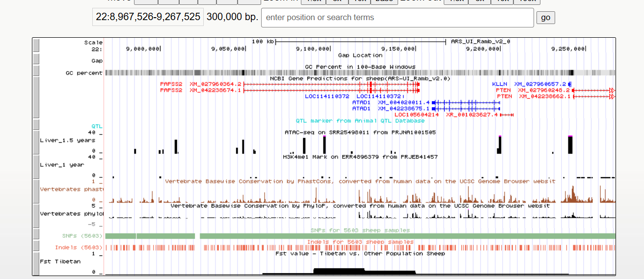Focus the position or search terms field
Image resolution: width=644 pixels, height=279 pixels.
pos(398,18)
